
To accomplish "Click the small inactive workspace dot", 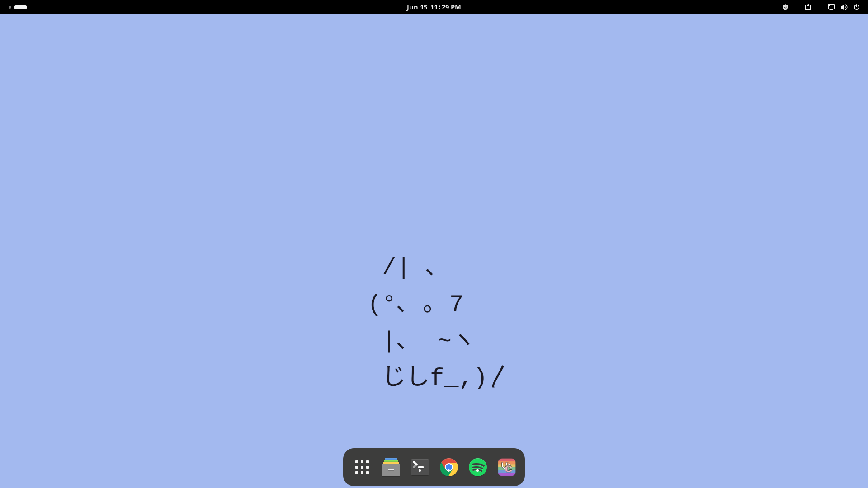I will click(10, 7).
